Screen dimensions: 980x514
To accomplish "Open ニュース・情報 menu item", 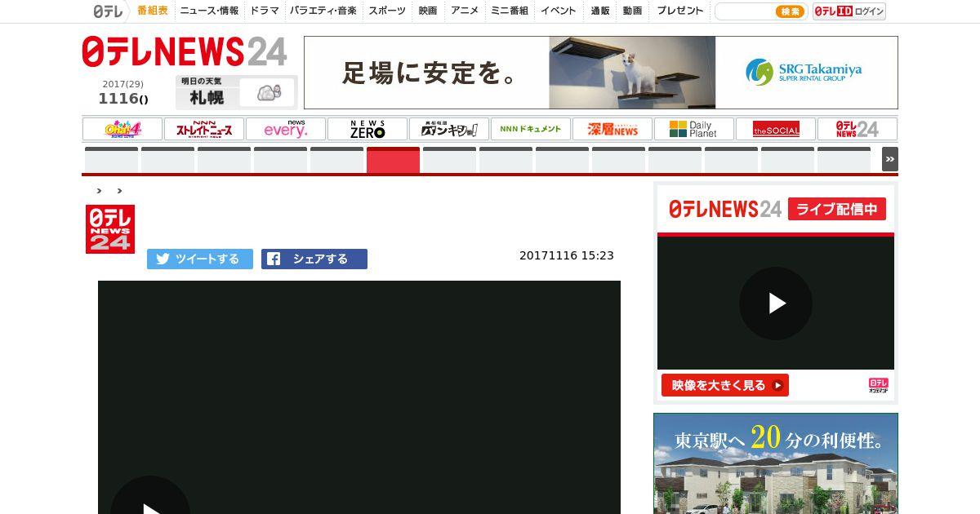I will (209, 11).
